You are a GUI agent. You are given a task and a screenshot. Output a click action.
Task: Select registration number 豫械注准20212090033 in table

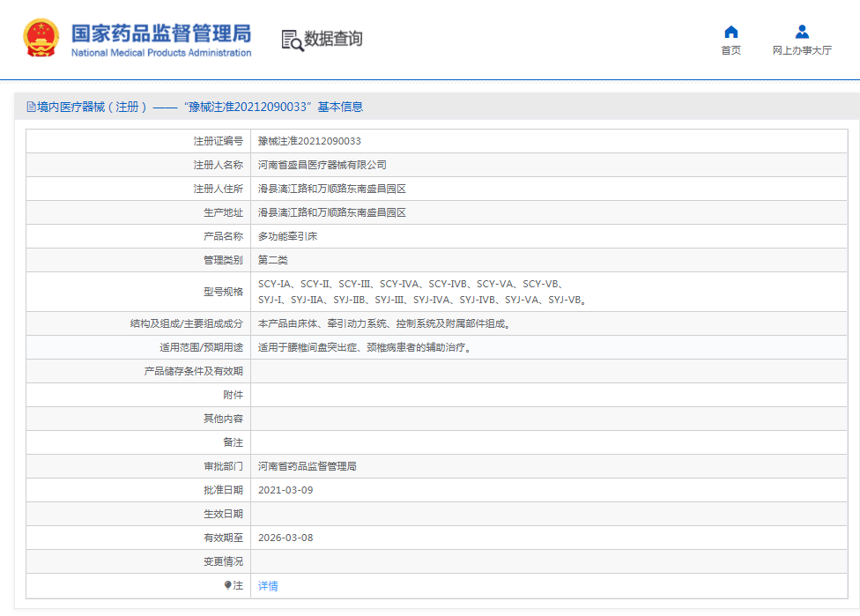pos(309,141)
